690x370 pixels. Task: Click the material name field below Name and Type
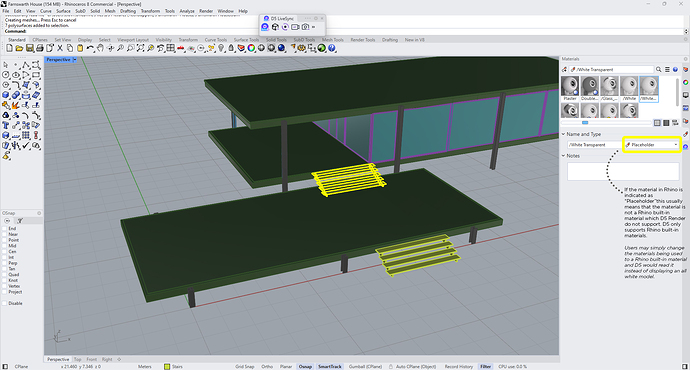tap(594, 145)
